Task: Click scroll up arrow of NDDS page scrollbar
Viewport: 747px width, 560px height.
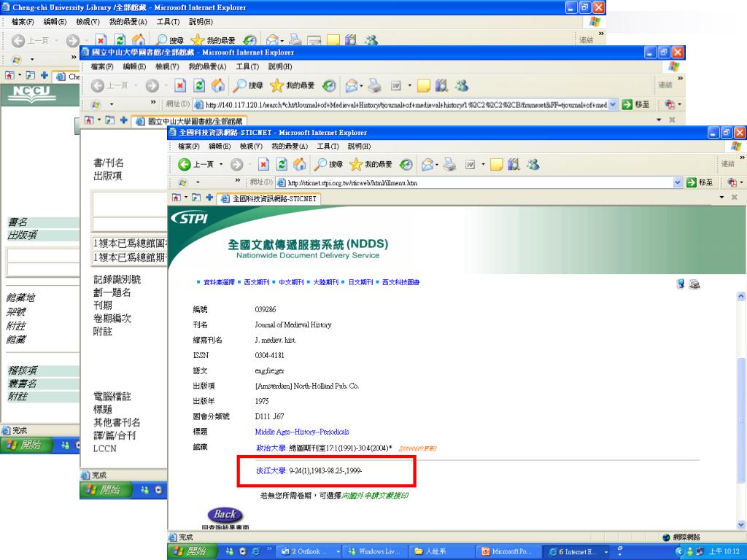Action: click(741, 296)
